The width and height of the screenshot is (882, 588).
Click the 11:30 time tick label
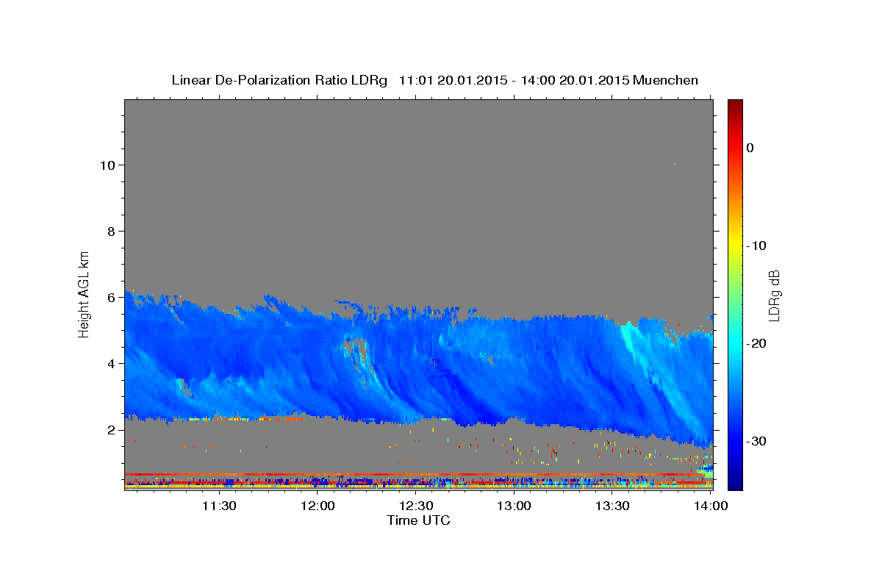point(219,506)
